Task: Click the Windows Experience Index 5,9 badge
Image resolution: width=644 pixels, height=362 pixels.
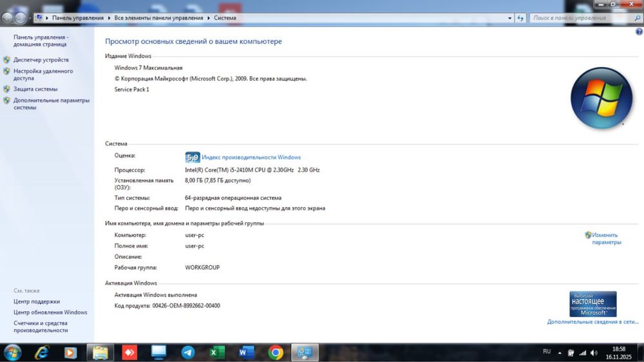Action: pyautogui.click(x=192, y=157)
